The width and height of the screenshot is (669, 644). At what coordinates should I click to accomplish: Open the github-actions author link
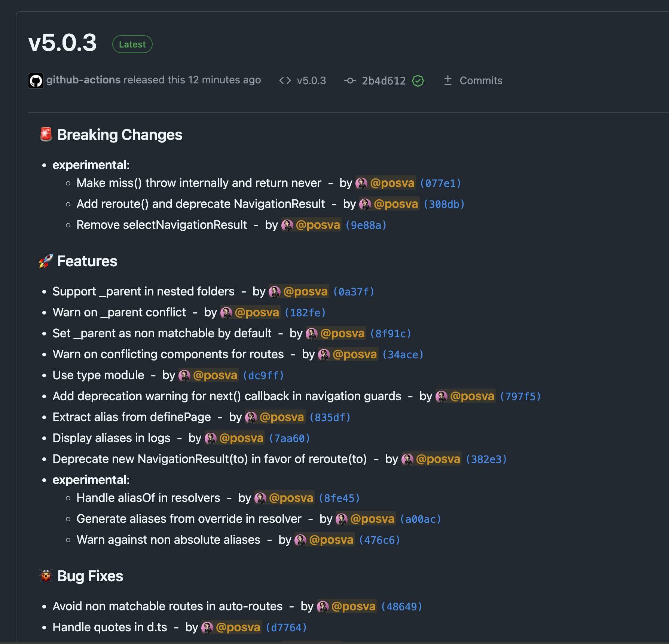83,80
